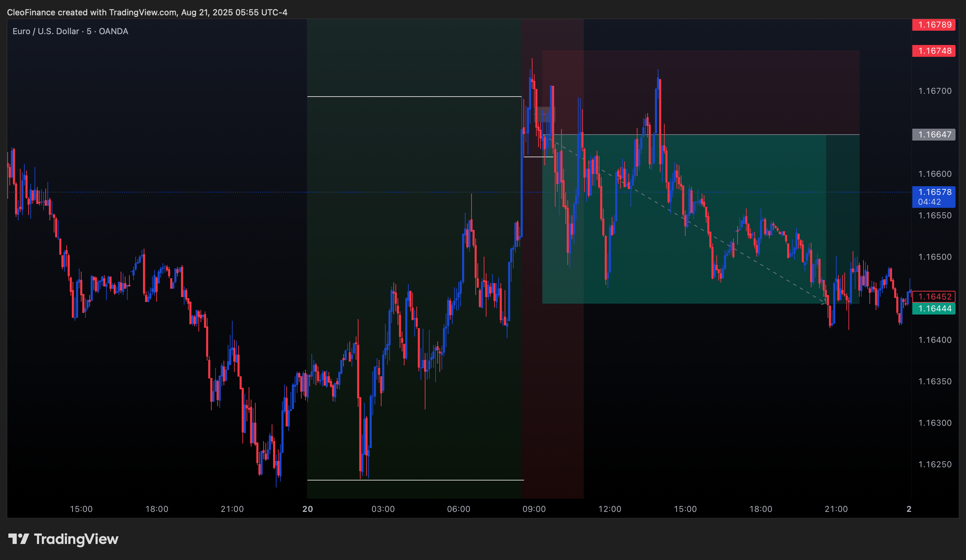Click the 1.16789 red price label
966x560 pixels.
coord(934,25)
